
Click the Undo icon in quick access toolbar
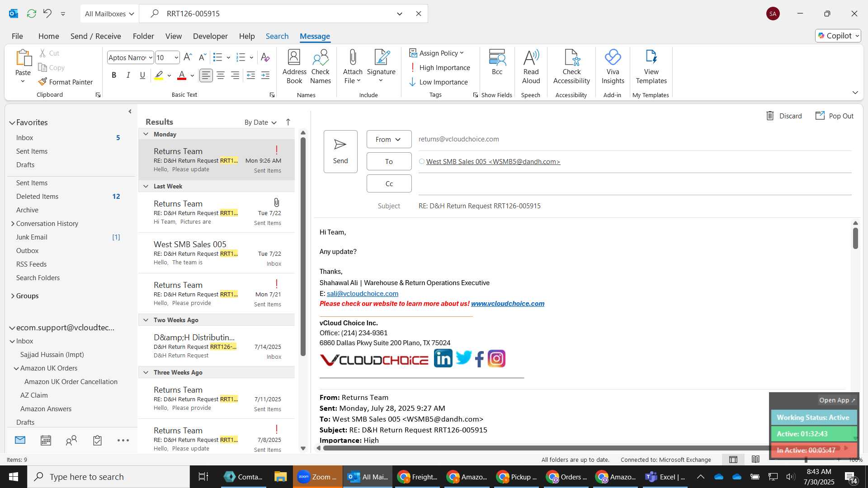point(47,14)
